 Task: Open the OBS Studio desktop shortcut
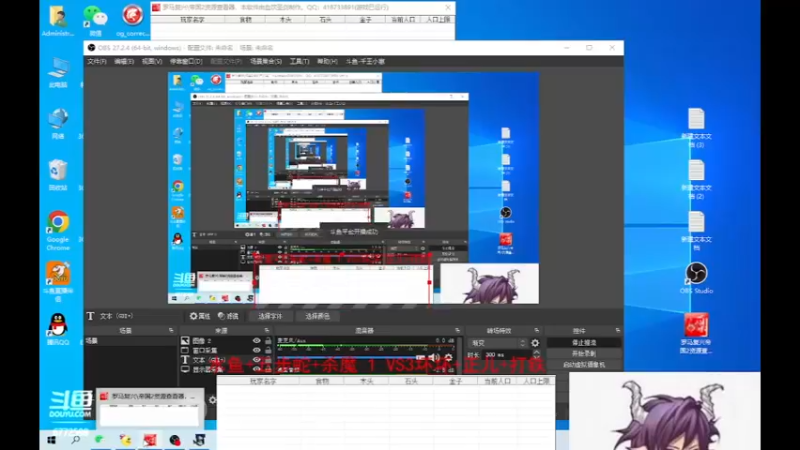(x=696, y=278)
